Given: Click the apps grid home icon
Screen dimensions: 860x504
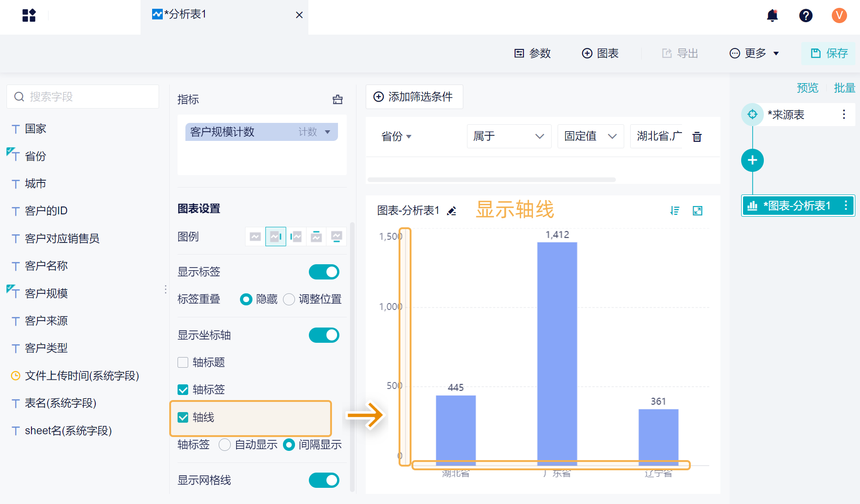Looking at the screenshot, I should (x=29, y=16).
